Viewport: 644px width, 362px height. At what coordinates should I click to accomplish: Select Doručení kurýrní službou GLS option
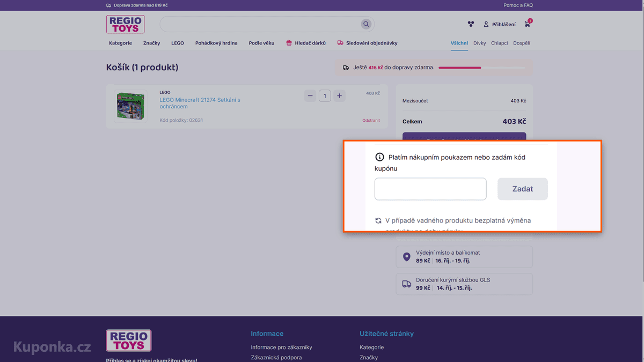[464, 284]
